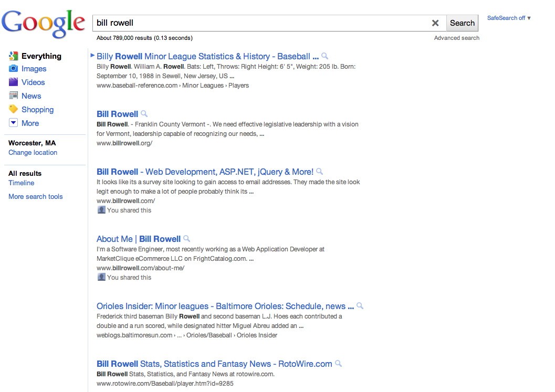
Task: Open Billy Rowell Minor League Statistics result
Action: pyautogui.click(x=207, y=56)
